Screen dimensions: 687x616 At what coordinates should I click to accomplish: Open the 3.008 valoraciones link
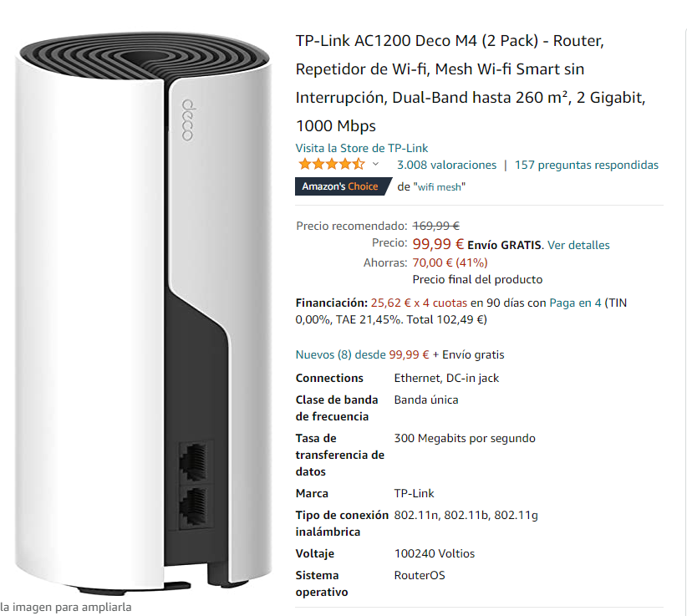[x=446, y=165]
